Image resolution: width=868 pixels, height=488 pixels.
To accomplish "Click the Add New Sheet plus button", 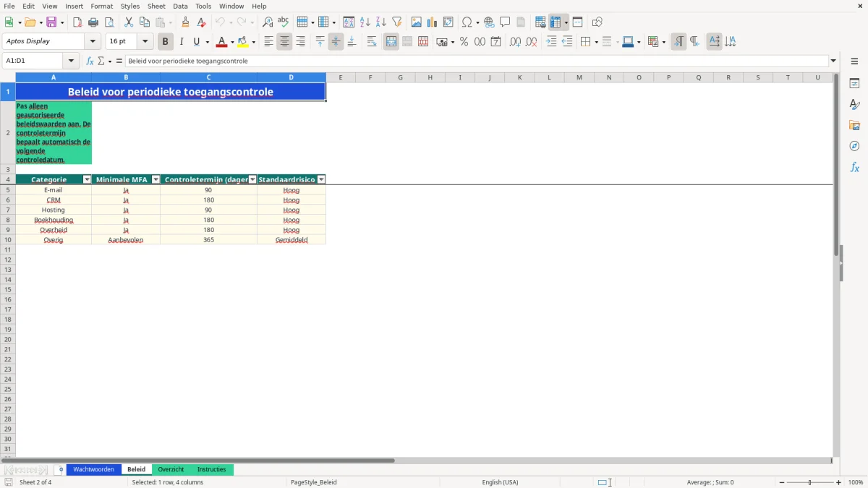I will pos(61,470).
